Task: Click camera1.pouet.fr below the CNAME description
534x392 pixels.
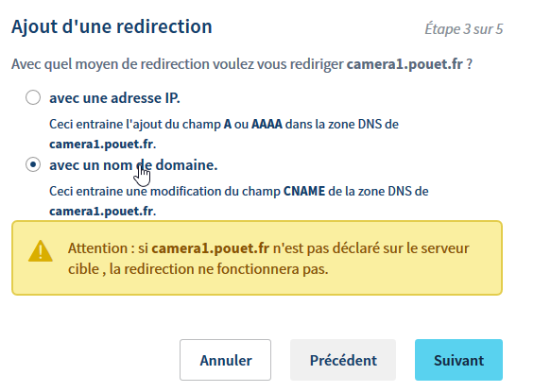Action: 101,212
